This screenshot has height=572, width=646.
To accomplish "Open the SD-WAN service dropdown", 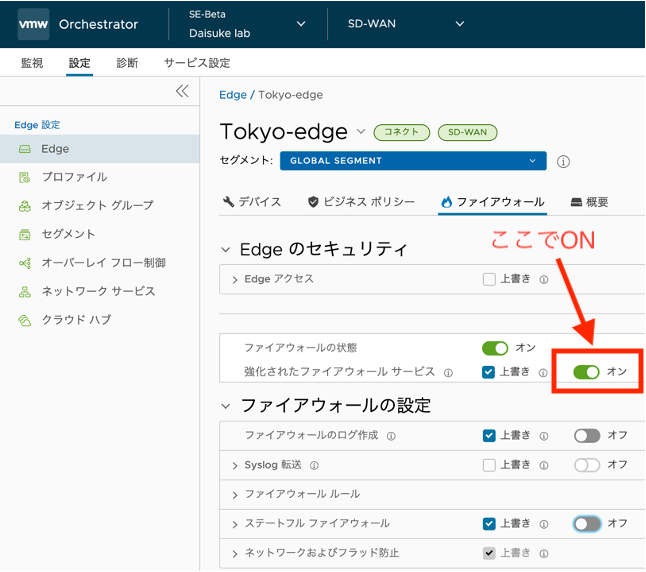I will click(x=405, y=23).
